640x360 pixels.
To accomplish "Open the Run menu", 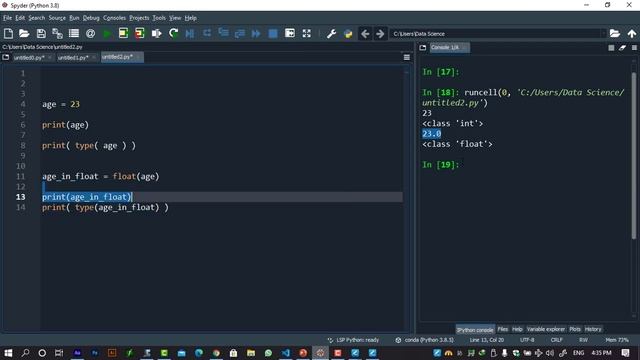I will (x=74, y=18).
